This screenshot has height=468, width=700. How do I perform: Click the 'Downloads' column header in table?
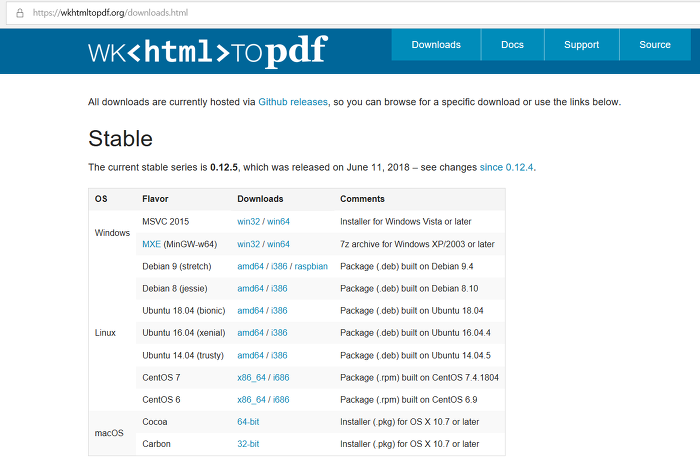260,199
